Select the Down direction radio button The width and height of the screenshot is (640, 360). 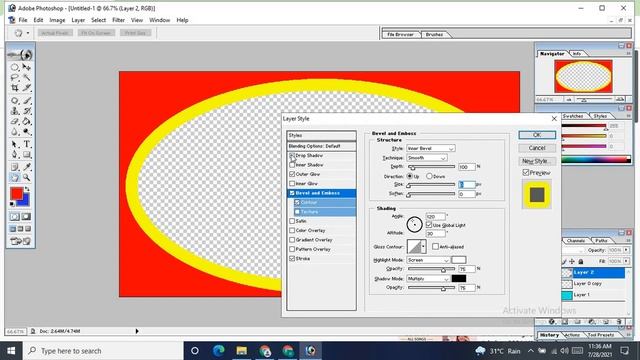[429, 176]
